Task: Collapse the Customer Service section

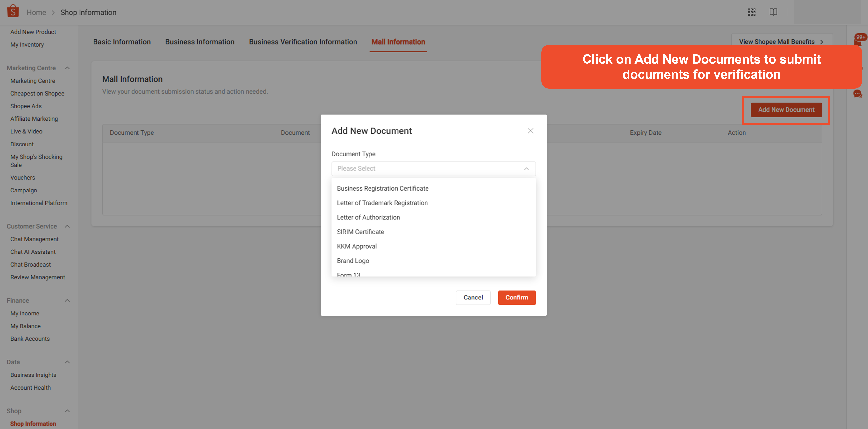Action: coord(67,226)
